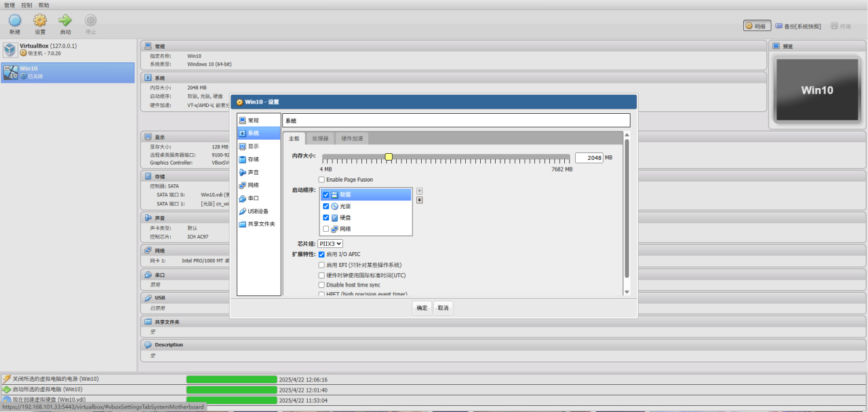Click the 设置 gear toolbar icon
The height and width of the screenshot is (412, 868).
pos(40,21)
